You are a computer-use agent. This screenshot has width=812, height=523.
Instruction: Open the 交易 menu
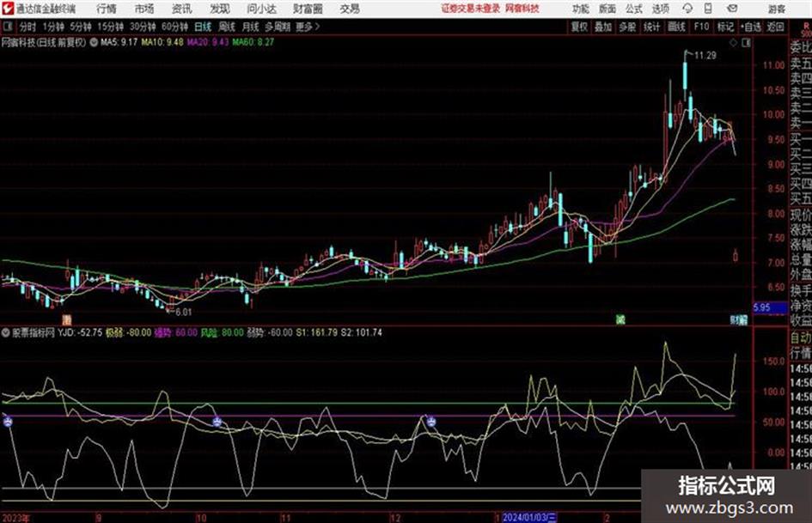[x=350, y=9]
